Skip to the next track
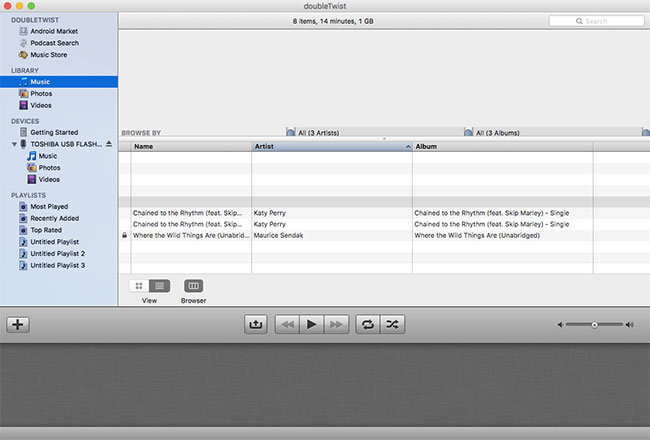The height and width of the screenshot is (440, 650). (x=336, y=324)
